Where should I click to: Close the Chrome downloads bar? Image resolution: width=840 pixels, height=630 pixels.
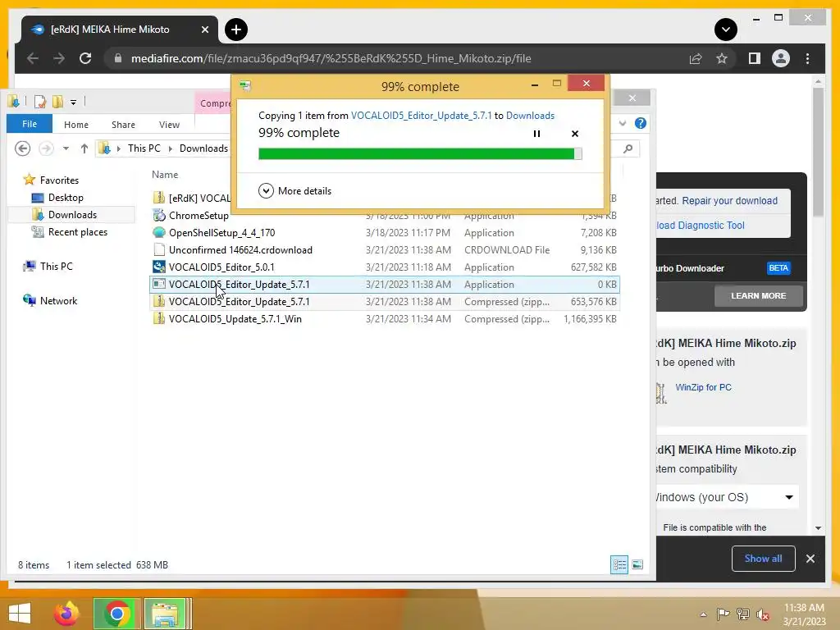pyautogui.click(x=810, y=559)
